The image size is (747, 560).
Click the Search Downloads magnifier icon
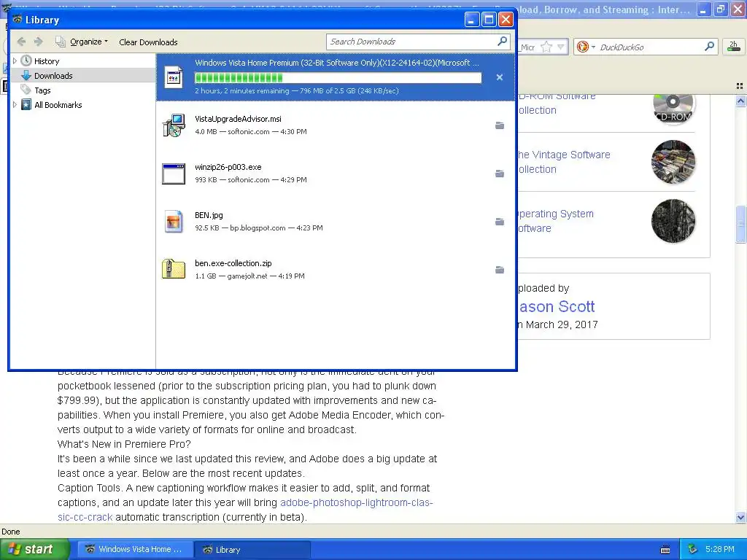pyautogui.click(x=502, y=42)
